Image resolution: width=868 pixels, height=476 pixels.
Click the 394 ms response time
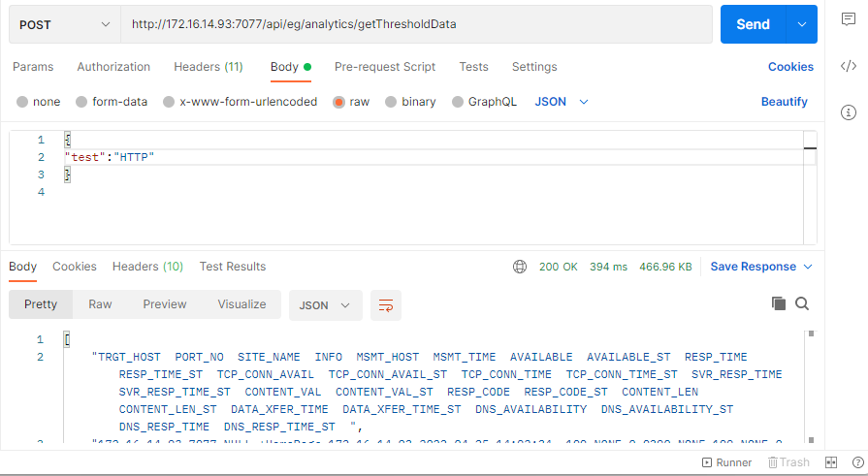click(x=608, y=267)
